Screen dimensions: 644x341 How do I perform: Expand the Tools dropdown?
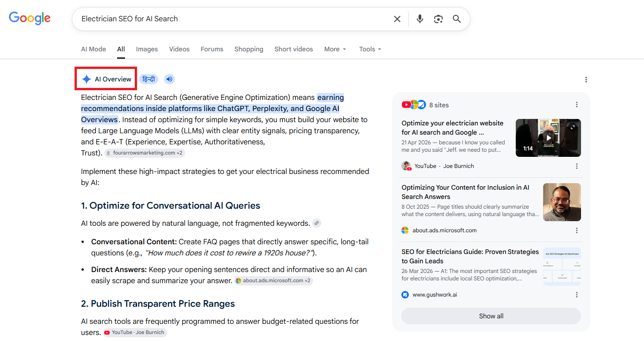[x=370, y=49]
